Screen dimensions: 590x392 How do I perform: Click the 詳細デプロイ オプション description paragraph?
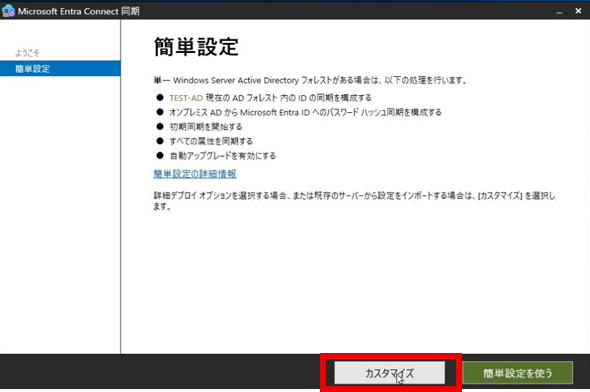point(354,201)
